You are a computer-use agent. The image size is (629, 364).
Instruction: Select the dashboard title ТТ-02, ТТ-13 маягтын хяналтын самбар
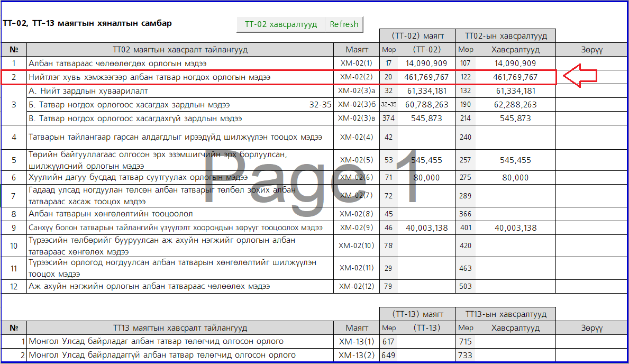pyautogui.click(x=87, y=23)
